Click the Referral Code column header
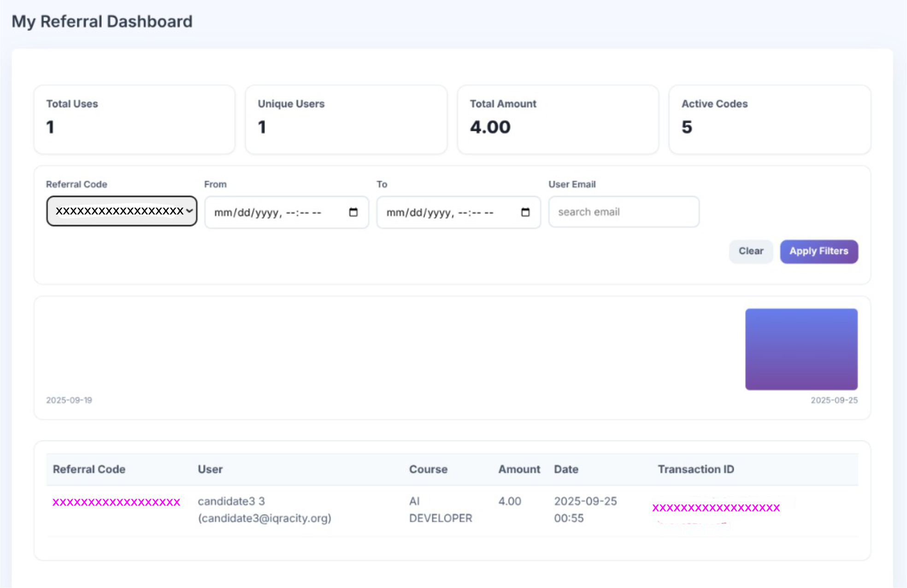 pyautogui.click(x=89, y=469)
